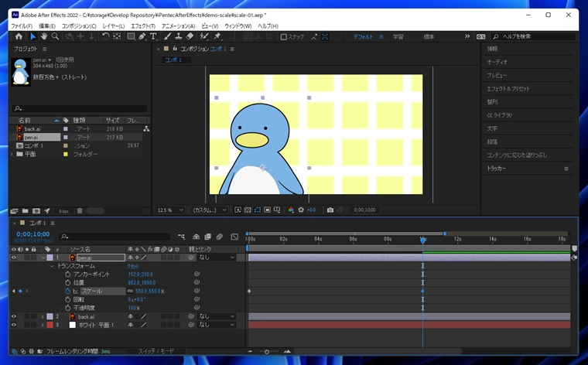Collapse the トランスフォーム property group
The height and width of the screenshot is (365, 588).
click(52, 266)
